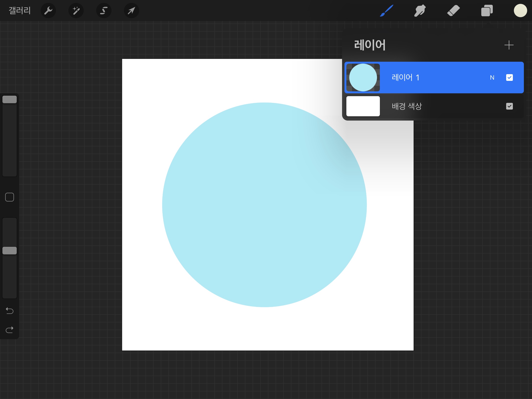Viewport: 532px width, 399px height.
Task: Click the Redo arrow in sidebar
Action: pyautogui.click(x=9, y=330)
